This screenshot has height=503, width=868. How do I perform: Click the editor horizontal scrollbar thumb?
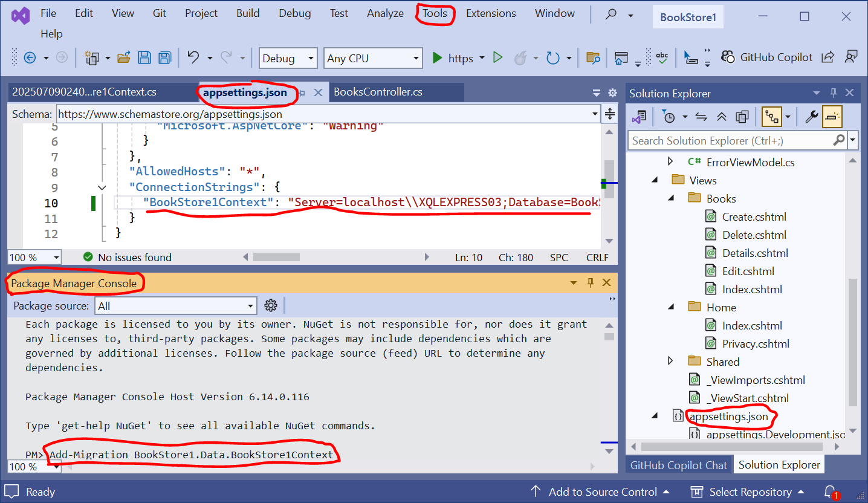coord(276,257)
